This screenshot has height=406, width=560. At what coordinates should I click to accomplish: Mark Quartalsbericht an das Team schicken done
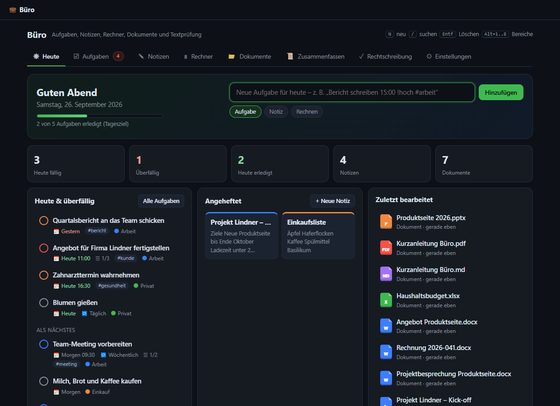(x=44, y=221)
